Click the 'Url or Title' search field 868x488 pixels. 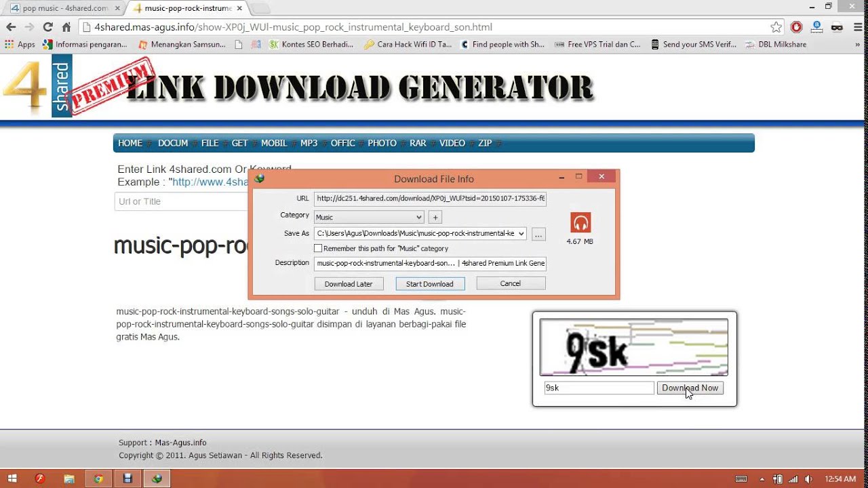(182, 201)
